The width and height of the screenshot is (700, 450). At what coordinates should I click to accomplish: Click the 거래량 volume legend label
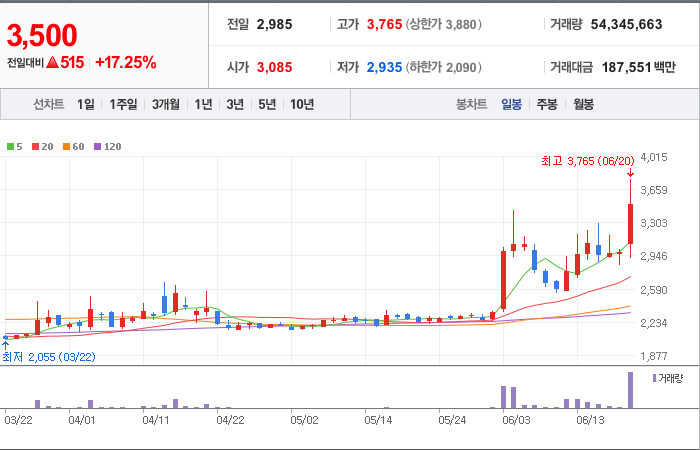coord(671,379)
